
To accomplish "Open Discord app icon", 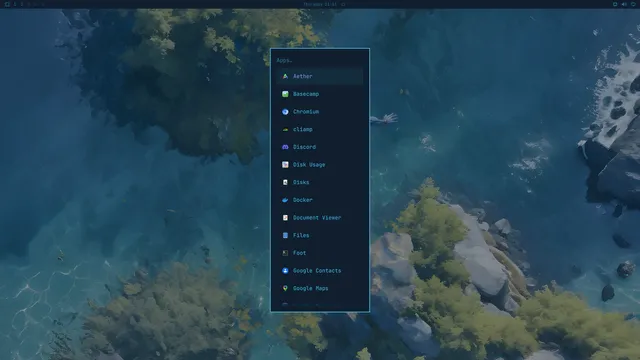I will (285, 147).
